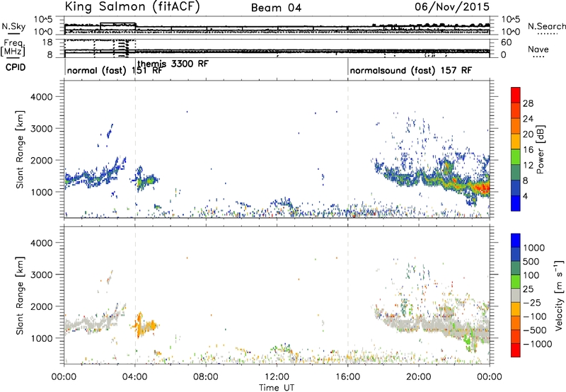Viewport: 566px width, 392px height.
Task: Click the 'Velocity [m s⁻¹]' color bar label
Action: pyautogui.click(x=559, y=295)
